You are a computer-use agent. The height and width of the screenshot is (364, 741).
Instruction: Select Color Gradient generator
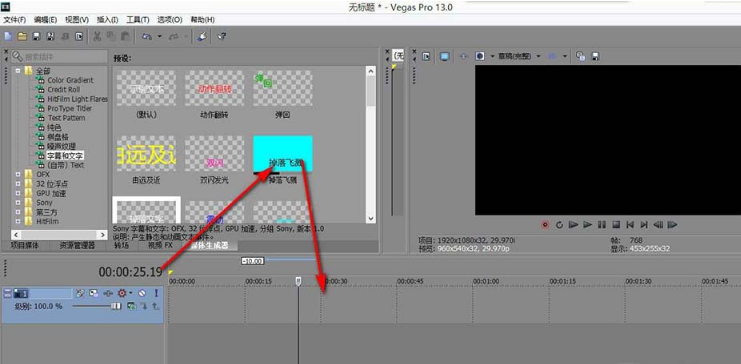pyautogui.click(x=70, y=80)
